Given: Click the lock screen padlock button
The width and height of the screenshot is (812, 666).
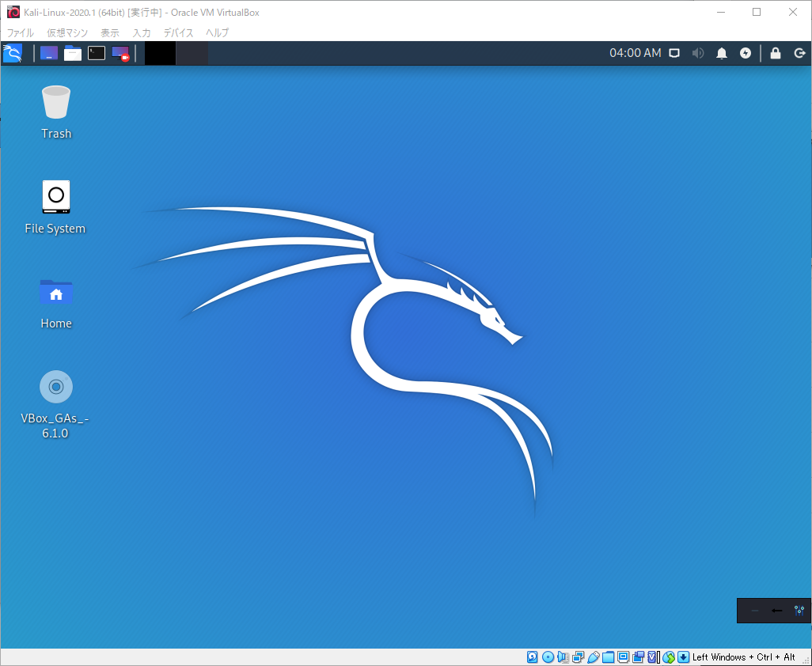Looking at the screenshot, I should click(x=775, y=53).
